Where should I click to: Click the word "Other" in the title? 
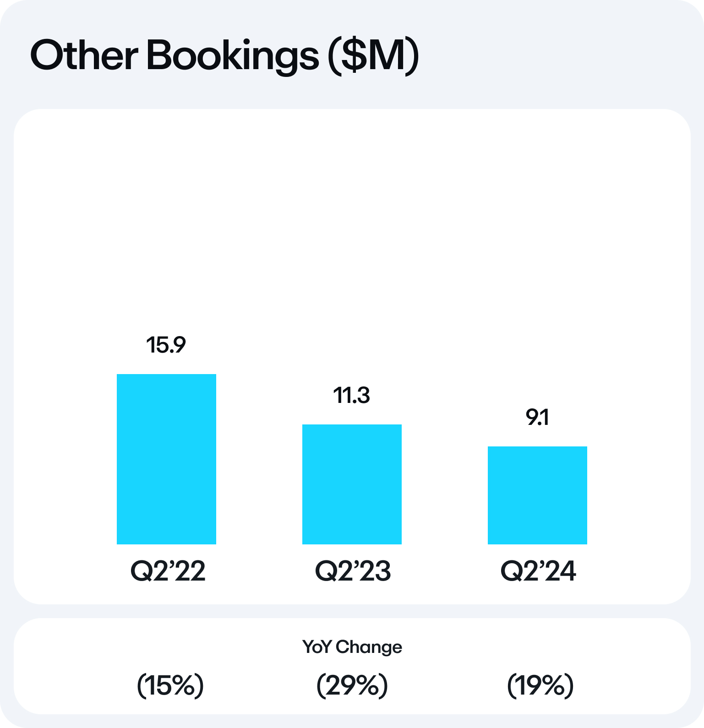point(84,56)
